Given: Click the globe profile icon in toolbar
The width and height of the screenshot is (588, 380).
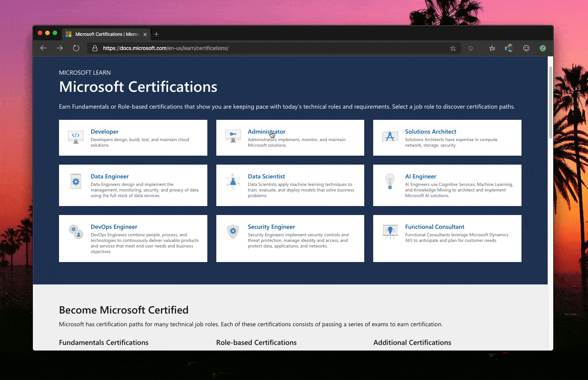Looking at the screenshot, I should (509, 48).
